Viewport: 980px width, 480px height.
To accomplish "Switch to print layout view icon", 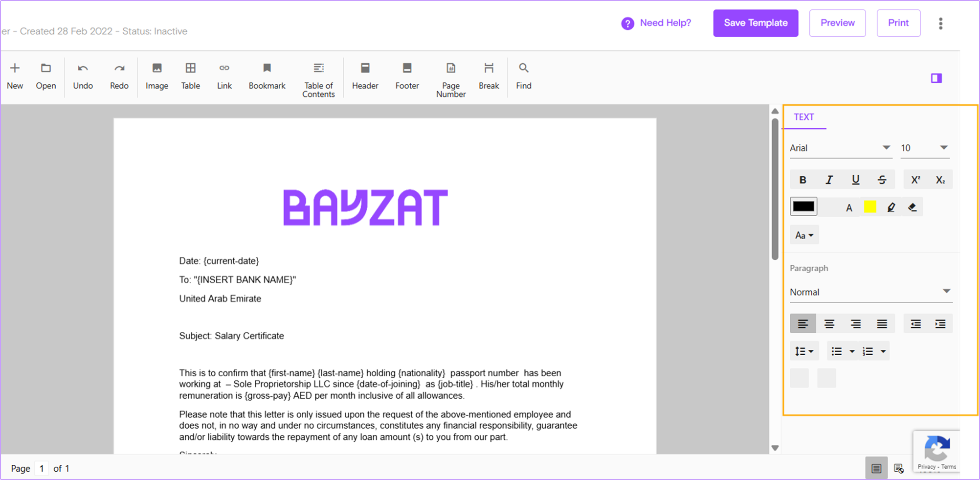I will pos(876,468).
